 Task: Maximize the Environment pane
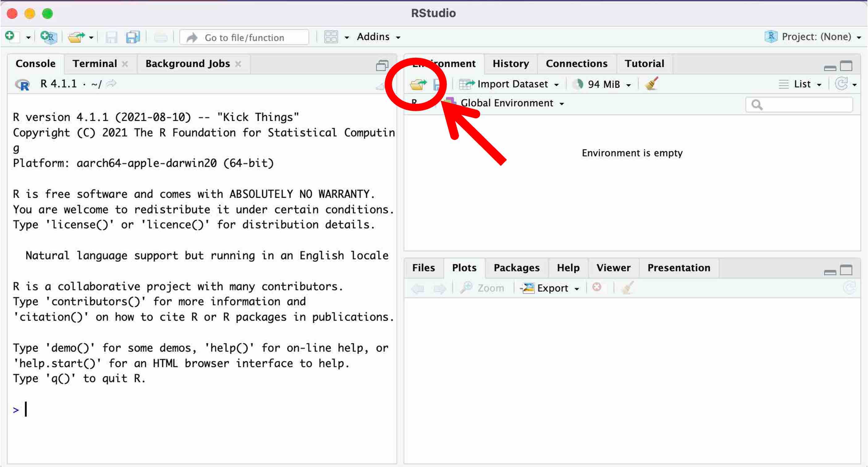(x=846, y=65)
